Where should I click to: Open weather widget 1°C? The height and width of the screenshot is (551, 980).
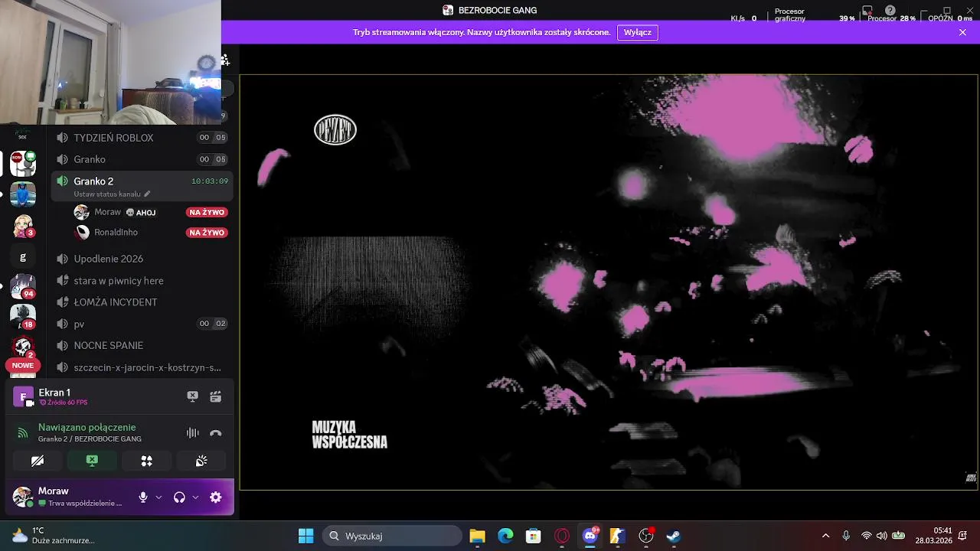[x=52, y=536]
